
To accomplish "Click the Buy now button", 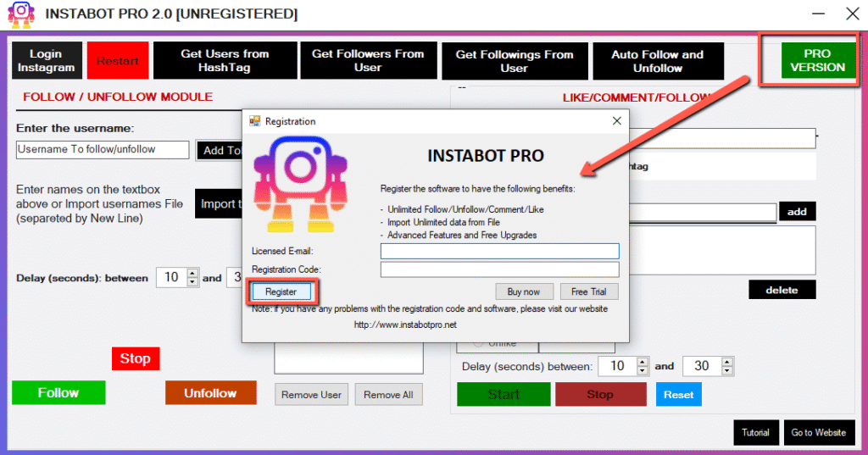I will click(523, 291).
